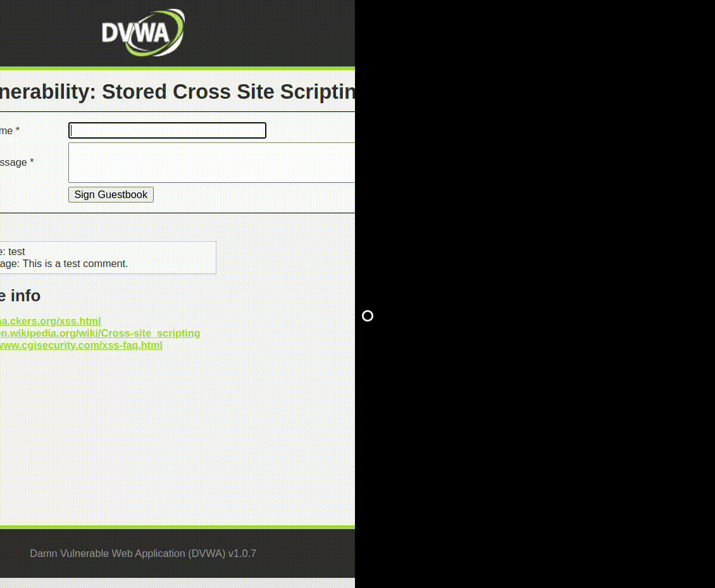Image resolution: width=715 pixels, height=588 pixels.
Task: Focus the Name text input field
Action: click(x=167, y=130)
